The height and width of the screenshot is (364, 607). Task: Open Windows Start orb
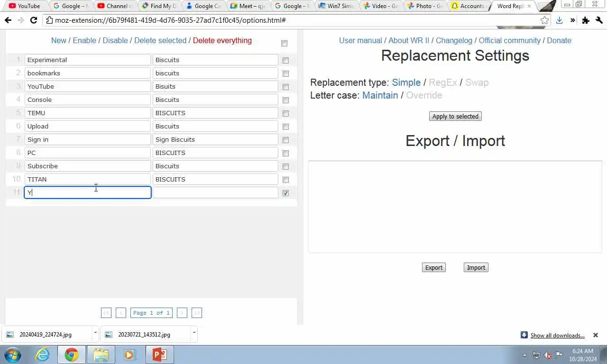[13, 355]
